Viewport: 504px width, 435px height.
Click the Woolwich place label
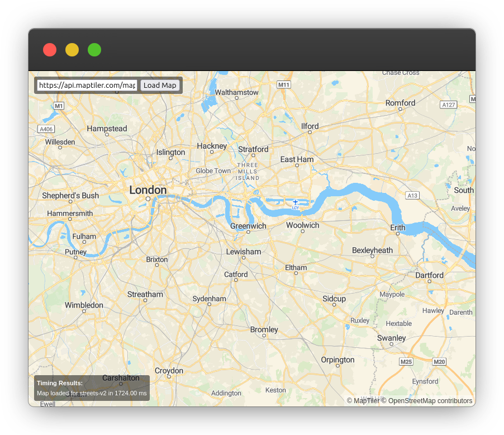[303, 225]
